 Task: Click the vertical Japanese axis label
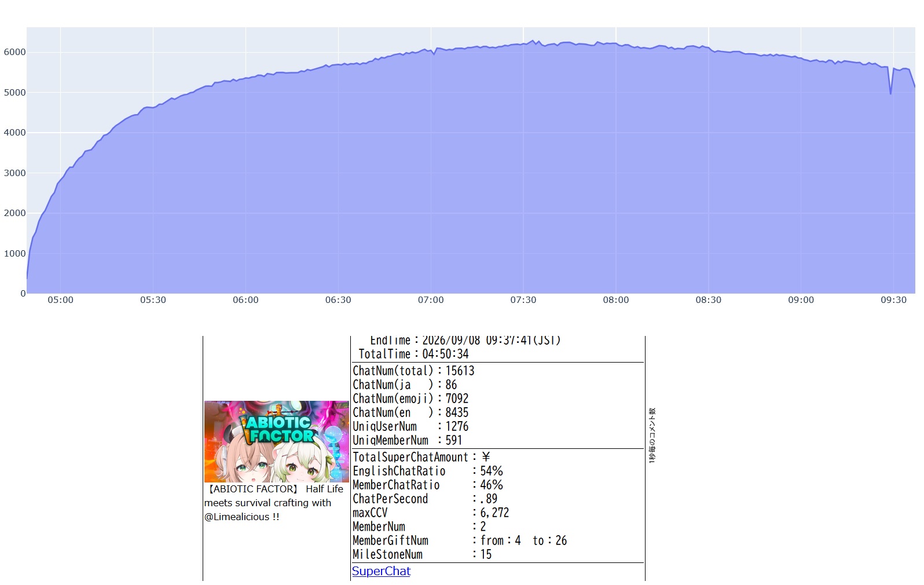coord(652,435)
